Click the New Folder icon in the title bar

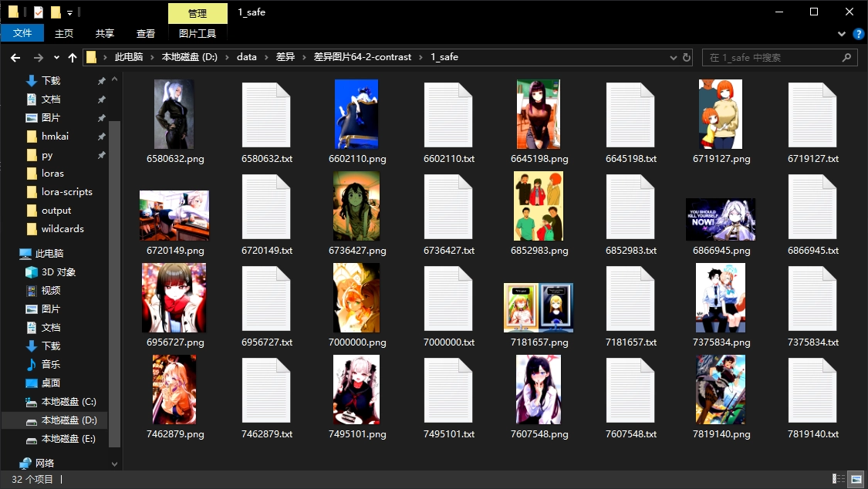tap(55, 12)
